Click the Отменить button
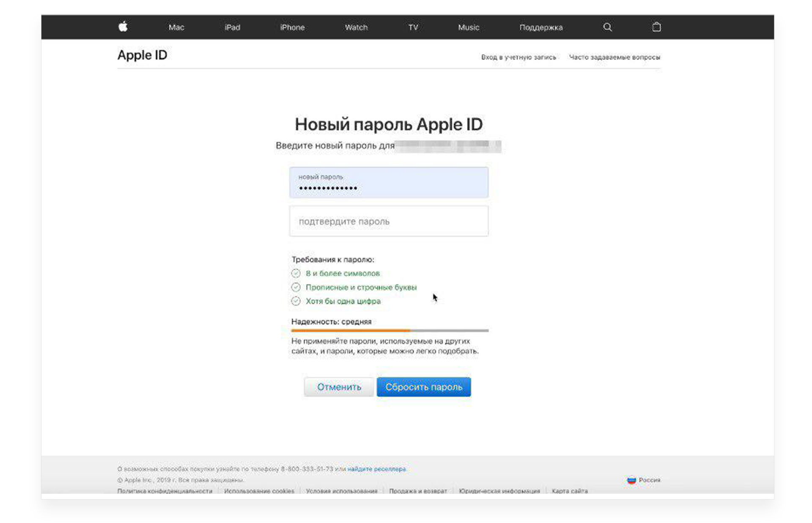 339,387
